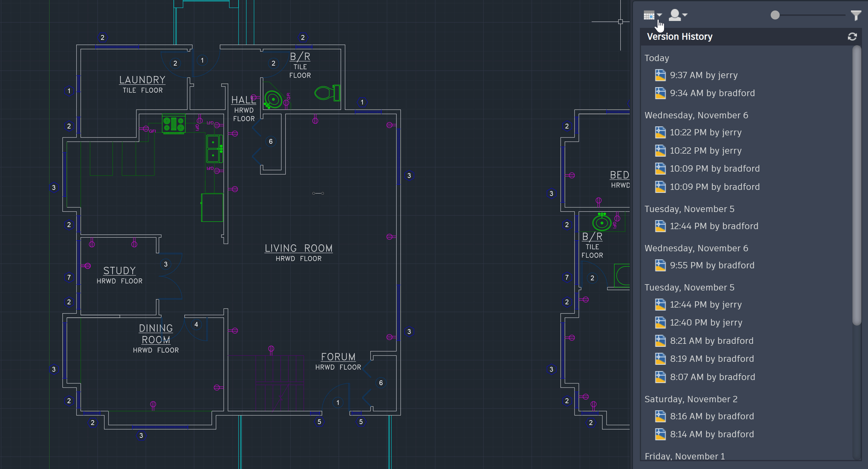The image size is (868, 469).
Task: Click the version snapshot icon at 10:22 PM by jerry
Action: click(x=660, y=132)
